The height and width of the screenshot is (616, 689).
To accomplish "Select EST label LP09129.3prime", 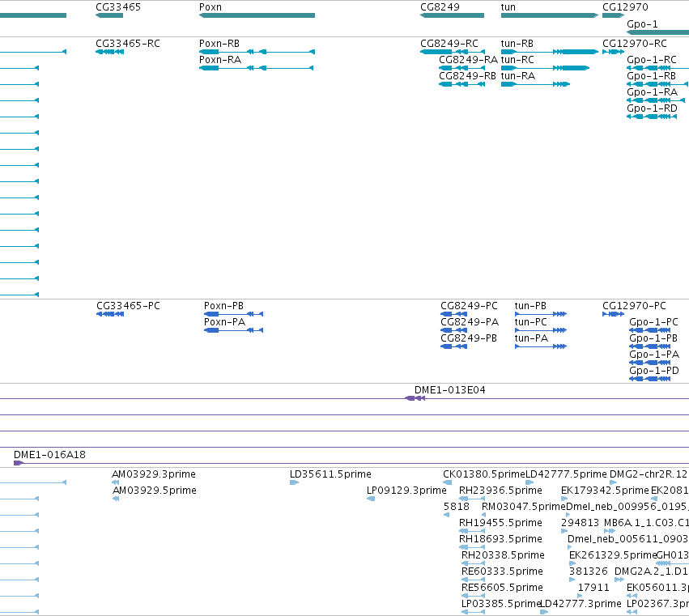I will [x=406, y=491].
